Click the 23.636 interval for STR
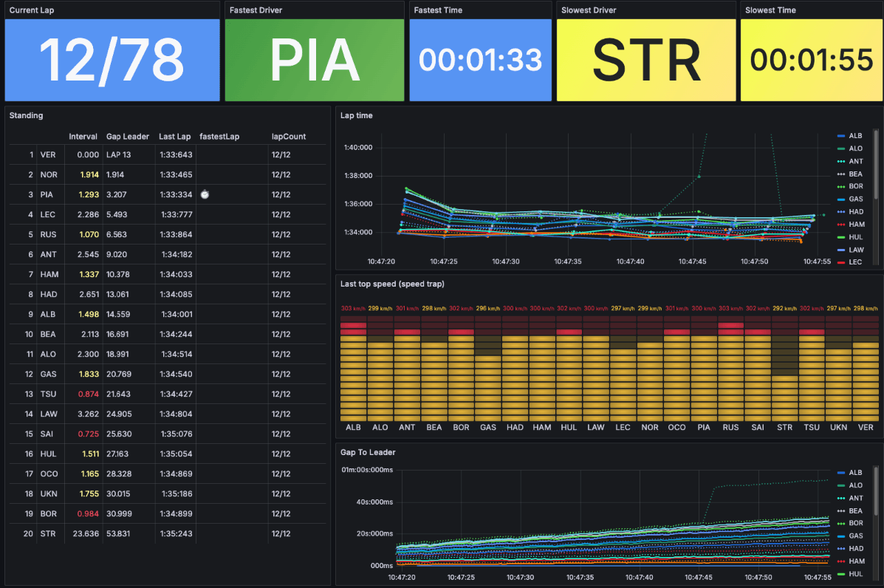Image resolution: width=884 pixels, height=588 pixels. [86, 533]
